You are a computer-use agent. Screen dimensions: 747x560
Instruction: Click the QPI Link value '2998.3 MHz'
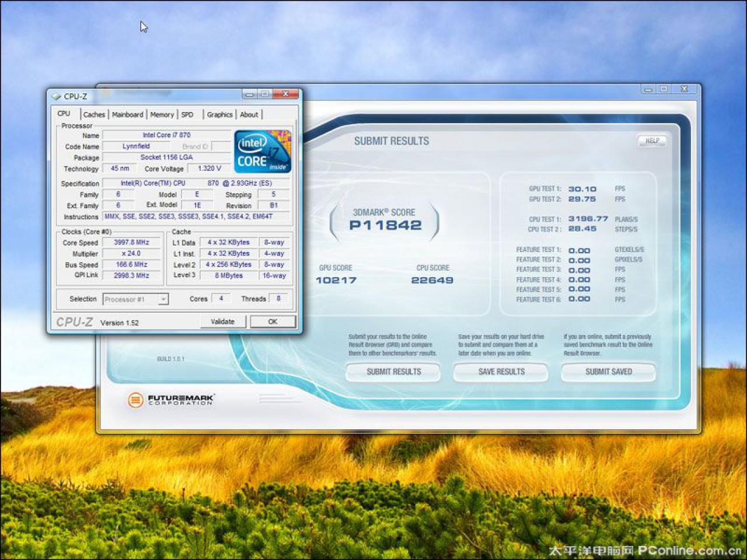[x=131, y=275]
